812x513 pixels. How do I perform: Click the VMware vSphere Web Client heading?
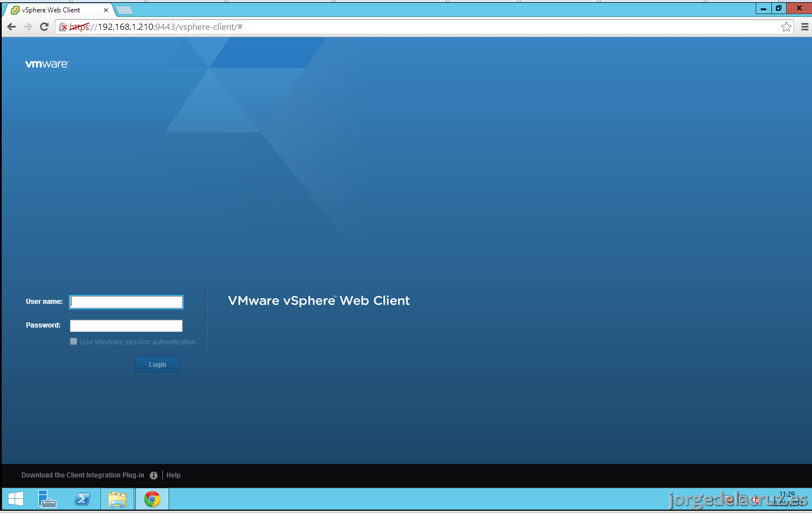tap(319, 300)
